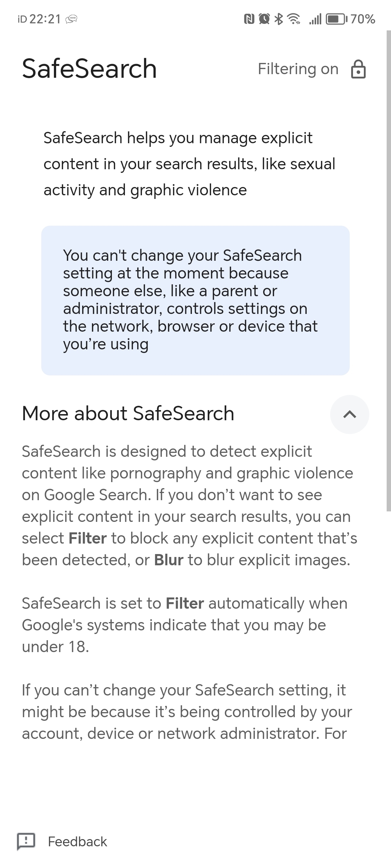Image resolution: width=391 pixels, height=868 pixels.
Task: Collapse the More about SafeSearch section
Action: point(349,414)
